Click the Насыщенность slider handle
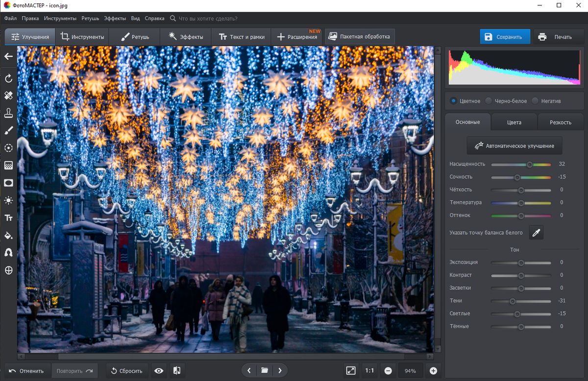Image resolution: width=588 pixels, height=381 pixels. point(530,165)
